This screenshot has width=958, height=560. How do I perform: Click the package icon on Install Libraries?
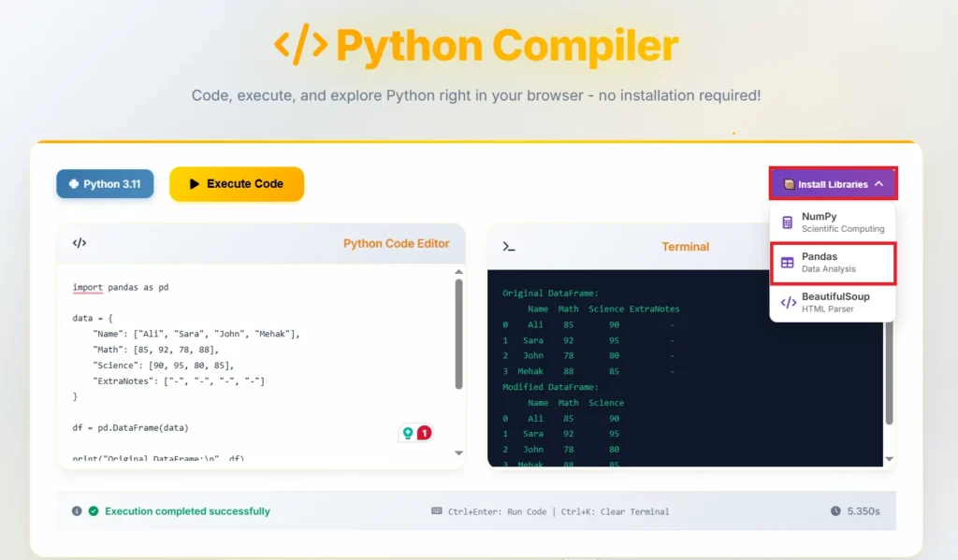click(x=789, y=184)
